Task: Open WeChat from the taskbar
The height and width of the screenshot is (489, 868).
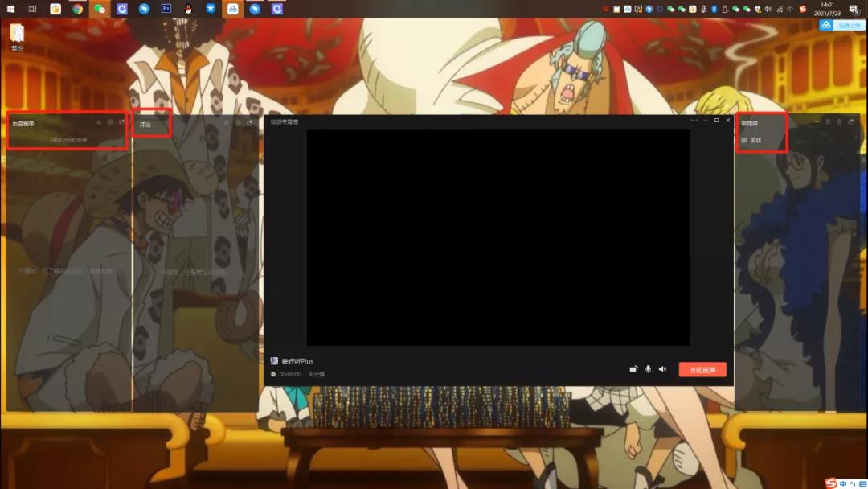Action: (x=100, y=9)
